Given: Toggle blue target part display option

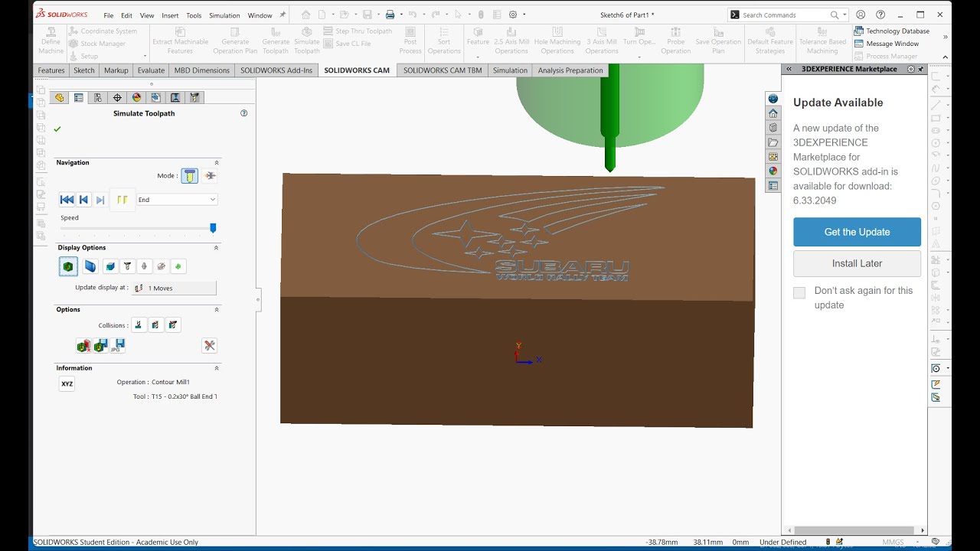Looking at the screenshot, I should point(90,266).
